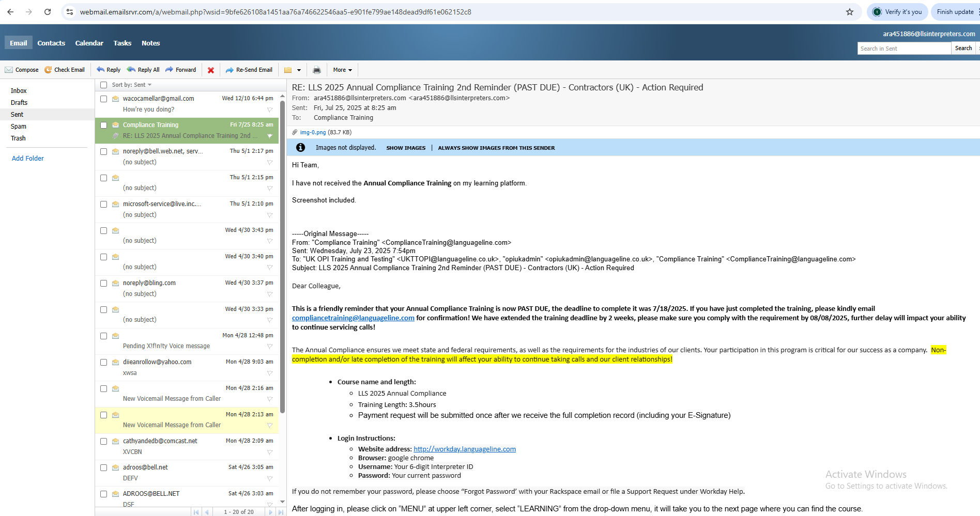Toggle the select-all messages checkbox
The image size is (980, 516).
click(103, 85)
